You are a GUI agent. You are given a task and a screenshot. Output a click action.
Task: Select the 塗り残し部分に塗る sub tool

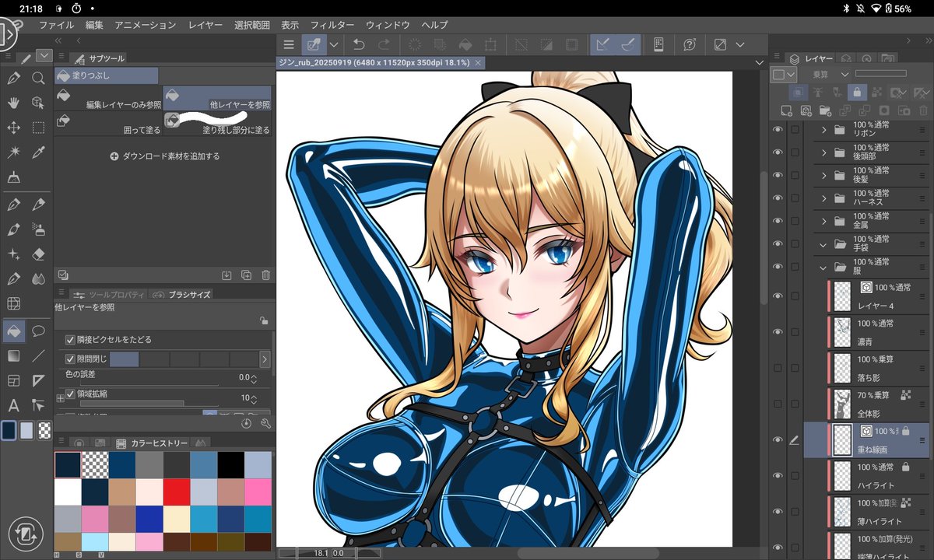tap(218, 124)
